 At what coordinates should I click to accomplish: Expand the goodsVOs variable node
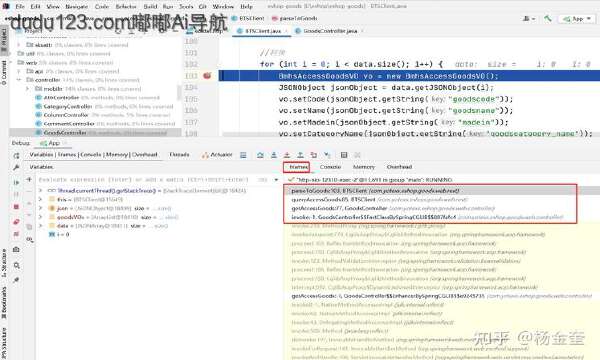(x=40, y=217)
